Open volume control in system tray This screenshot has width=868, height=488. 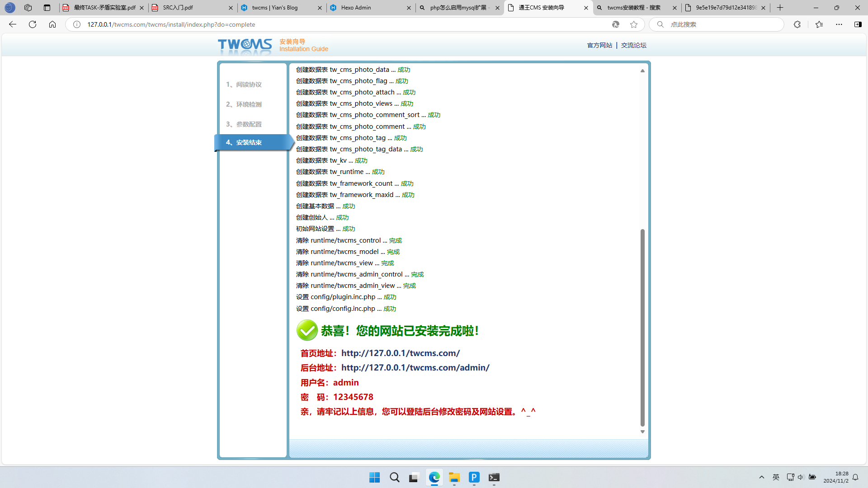click(x=801, y=477)
